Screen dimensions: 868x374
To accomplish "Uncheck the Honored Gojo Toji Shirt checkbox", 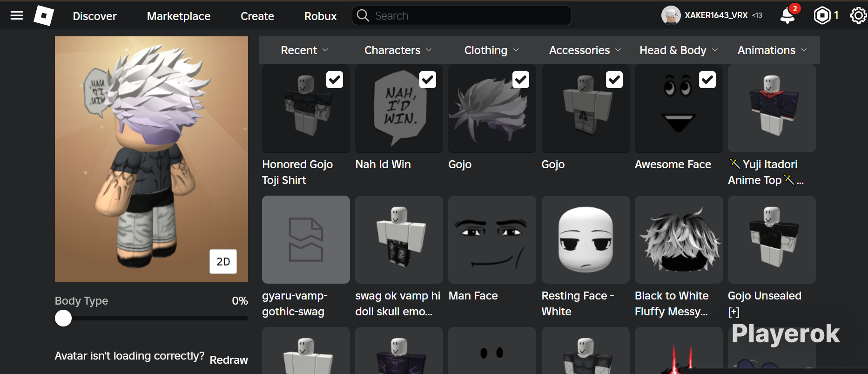I will click(x=335, y=80).
